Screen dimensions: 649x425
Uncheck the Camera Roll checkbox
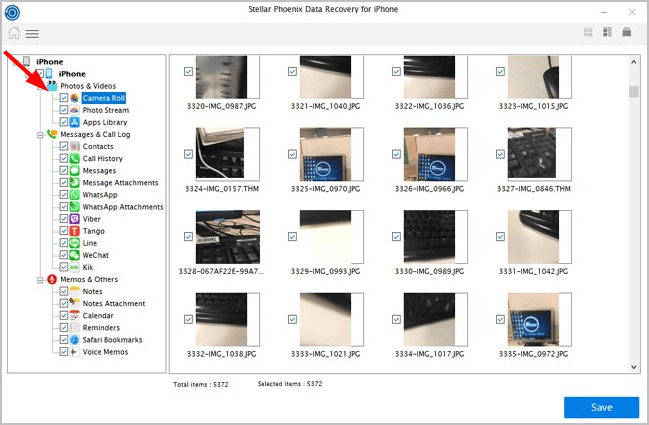(64, 98)
